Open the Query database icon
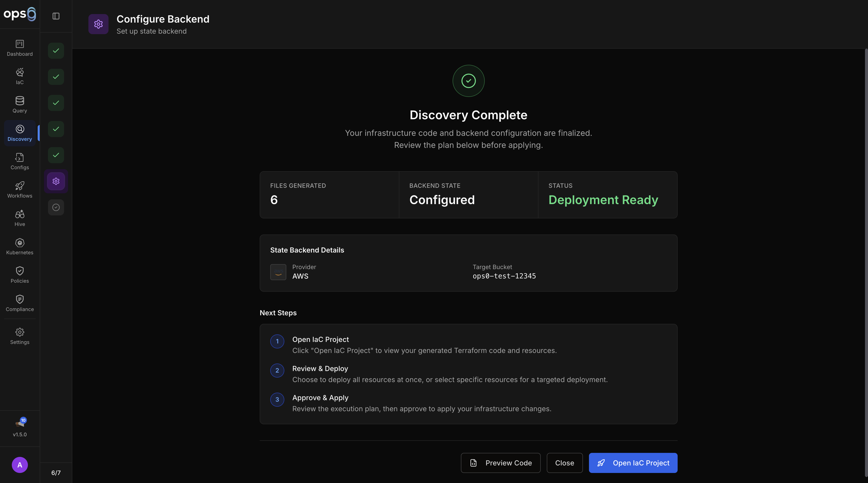The width and height of the screenshot is (868, 483). 20,104
